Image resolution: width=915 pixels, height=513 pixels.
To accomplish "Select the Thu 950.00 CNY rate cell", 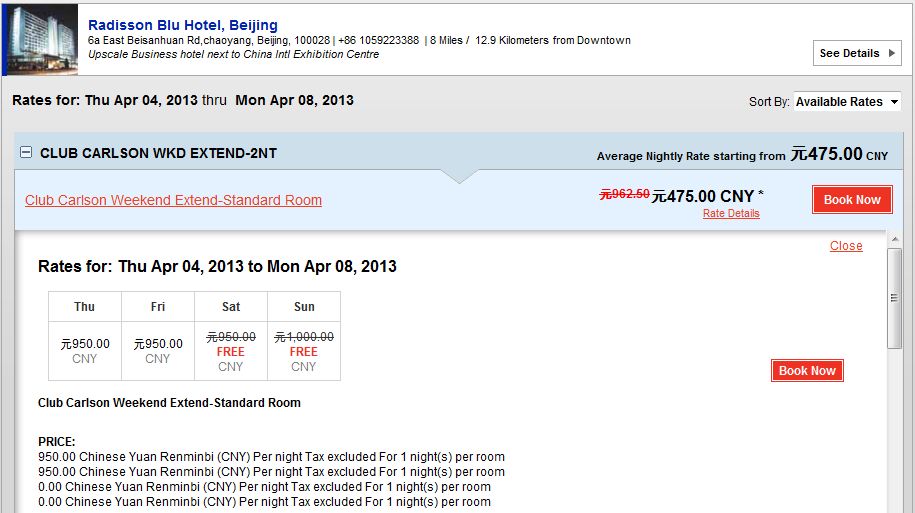I will coord(85,350).
